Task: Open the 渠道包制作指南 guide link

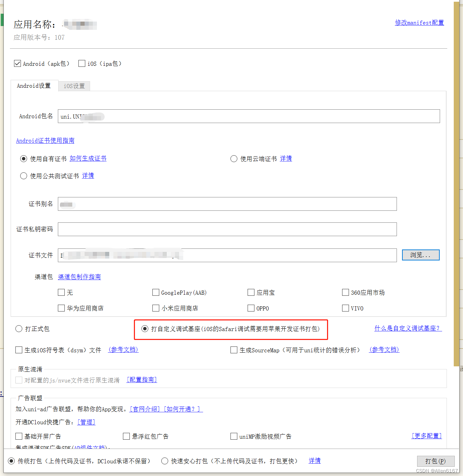Action: (79, 277)
